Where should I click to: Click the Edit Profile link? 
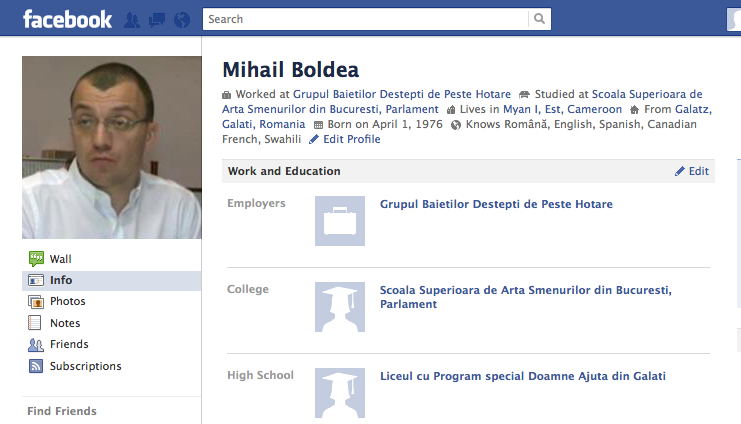tap(350, 140)
